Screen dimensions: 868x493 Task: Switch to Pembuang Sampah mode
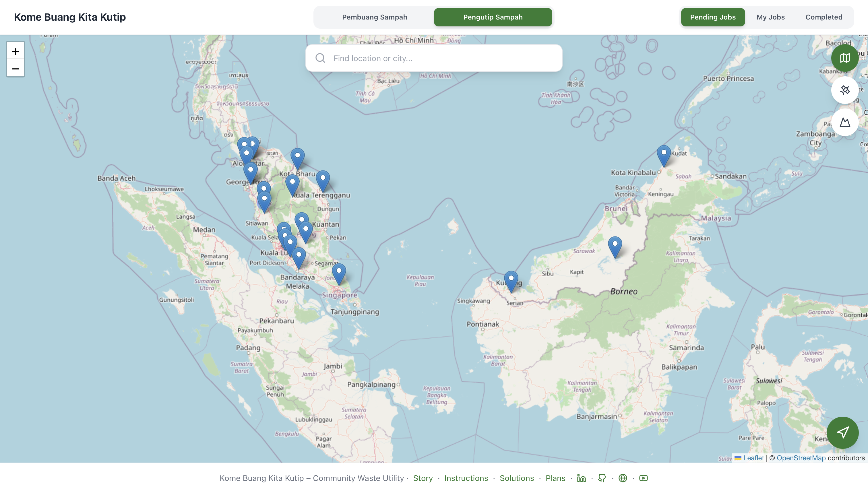coord(374,17)
